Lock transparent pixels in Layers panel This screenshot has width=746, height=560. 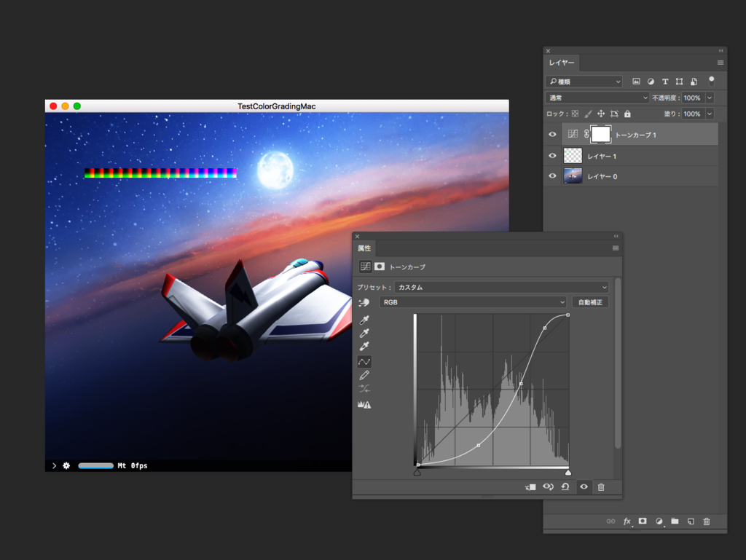tap(576, 114)
